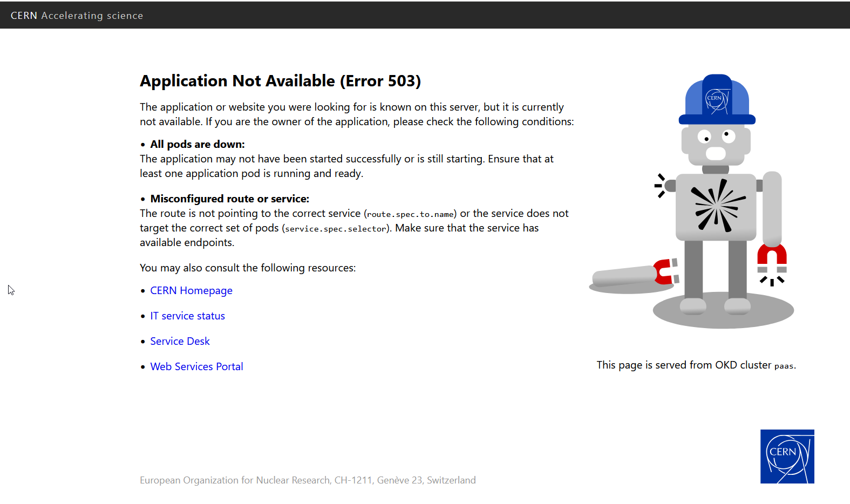The width and height of the screenshot is (850, 504).
Task: Click the CERN link in top bar
Action: (24, 16)
